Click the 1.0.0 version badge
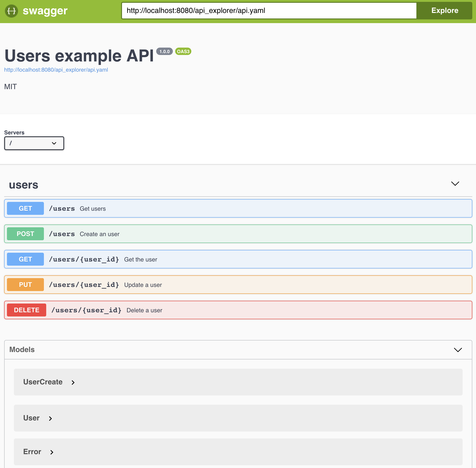This screenshot has width=476, height=468. (164, 51)
